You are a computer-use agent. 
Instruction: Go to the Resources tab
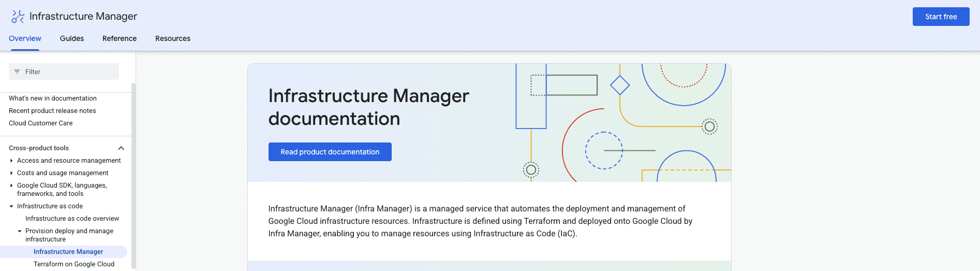173,38
